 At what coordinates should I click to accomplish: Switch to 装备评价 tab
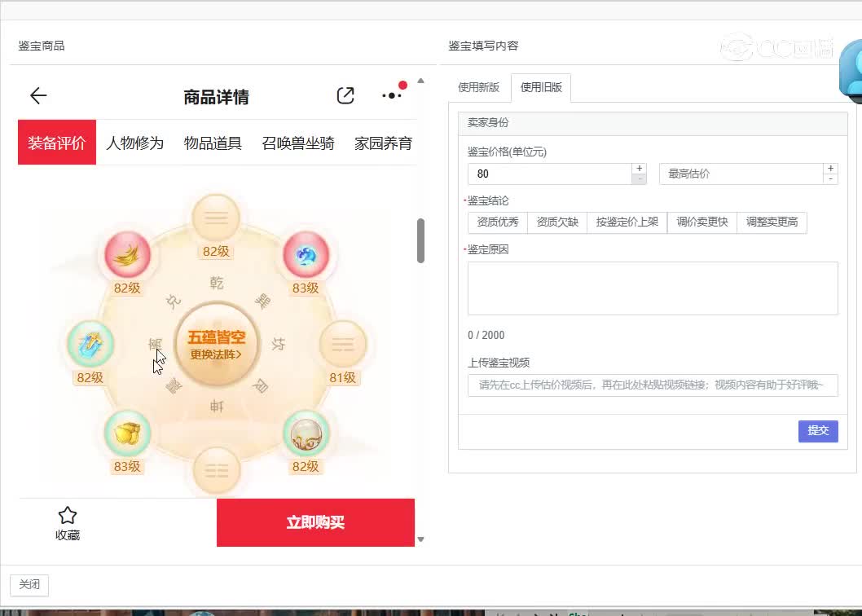pos(57,143)
